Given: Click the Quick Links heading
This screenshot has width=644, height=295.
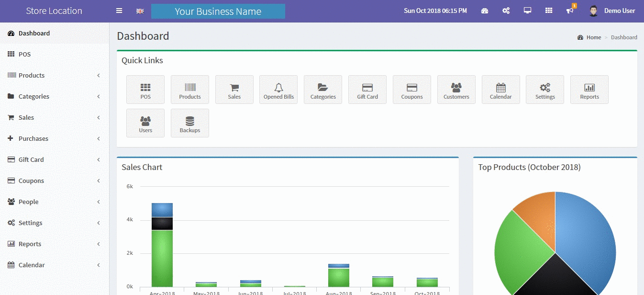Looking at the screenshot, I should coord(142,60).
